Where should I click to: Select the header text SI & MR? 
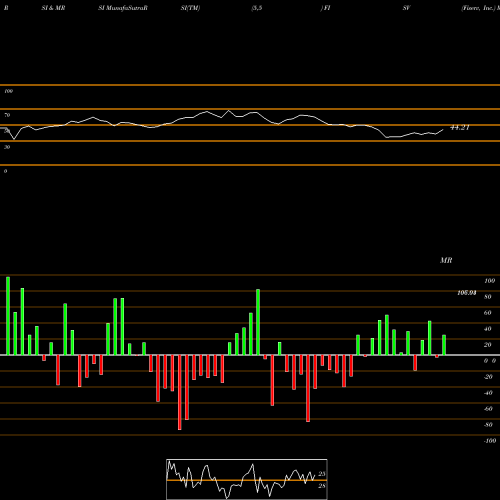point(53,8)
